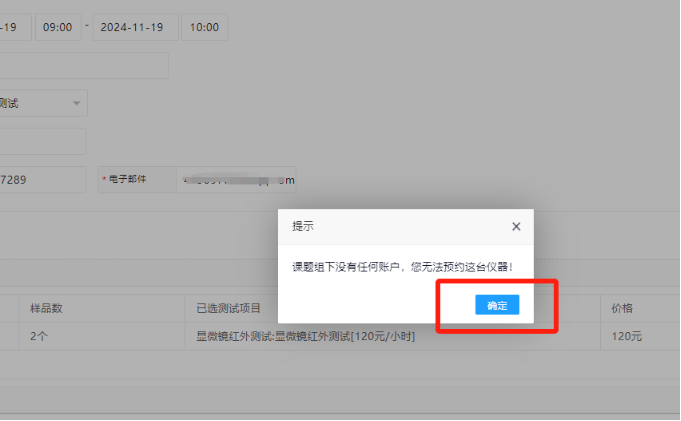This screenshot has width=681, height=421.
Task: Select the 2个 sample count cell
Action: [39, 337]
